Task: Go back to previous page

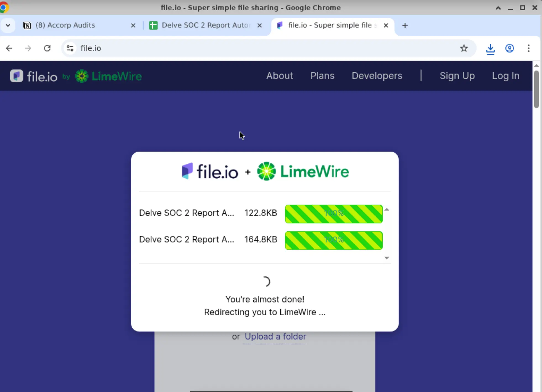Action: point(9,48)
